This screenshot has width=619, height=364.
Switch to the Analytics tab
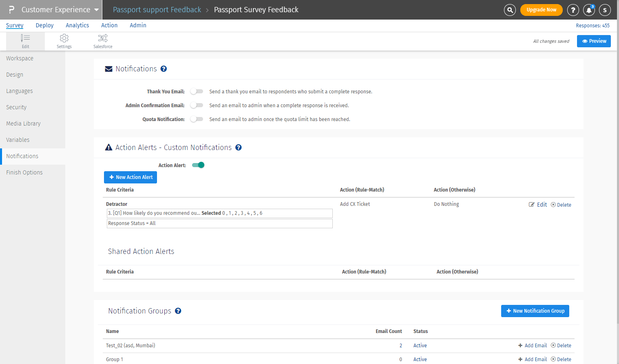(77, 25)
